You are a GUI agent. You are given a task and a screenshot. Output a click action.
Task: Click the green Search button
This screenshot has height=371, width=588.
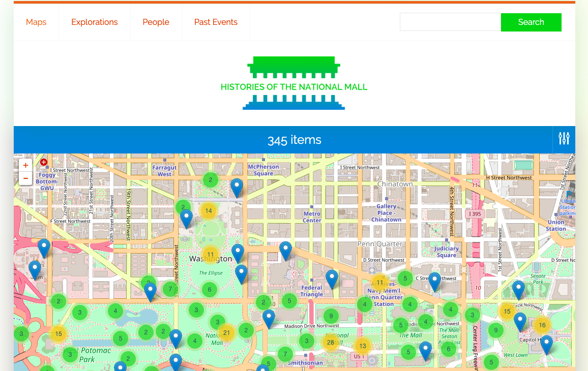point(531,22)
